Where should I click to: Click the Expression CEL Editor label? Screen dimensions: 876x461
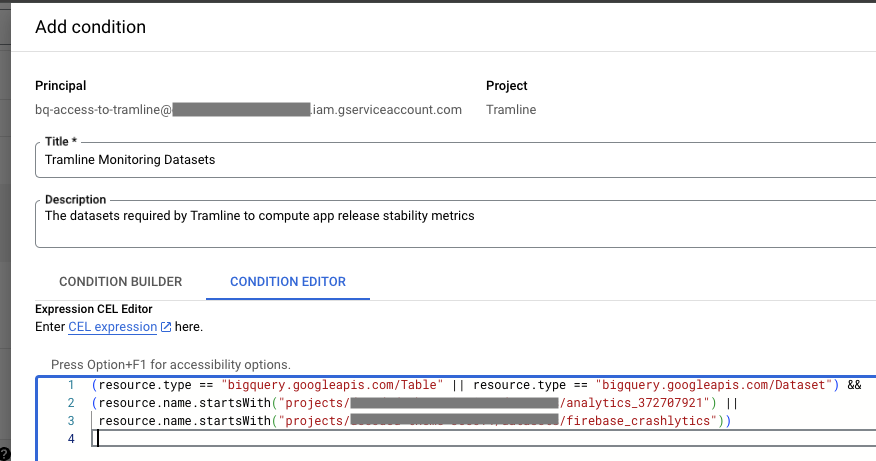click(x=94, y=309)
